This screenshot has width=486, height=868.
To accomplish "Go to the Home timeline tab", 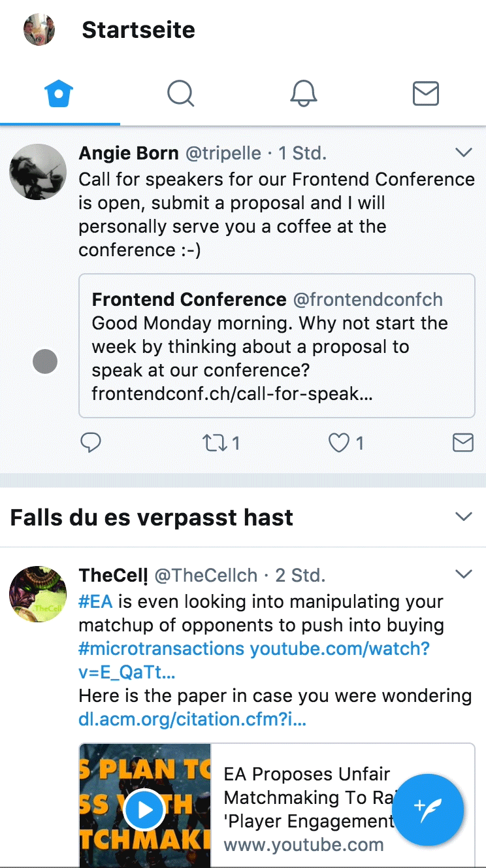I will 59,93.
